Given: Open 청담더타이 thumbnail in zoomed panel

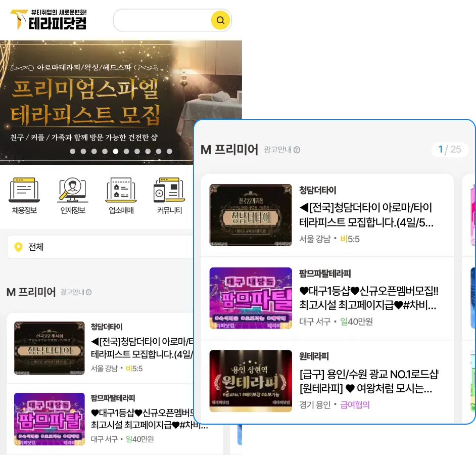Looking at the screenshot, I should click(x=251, y=215).
